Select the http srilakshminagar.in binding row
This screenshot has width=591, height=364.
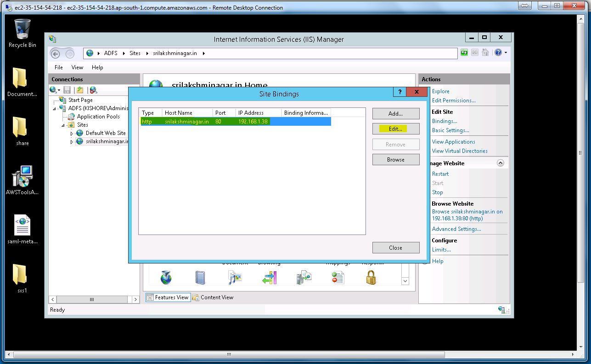click(x=236, y=122)
